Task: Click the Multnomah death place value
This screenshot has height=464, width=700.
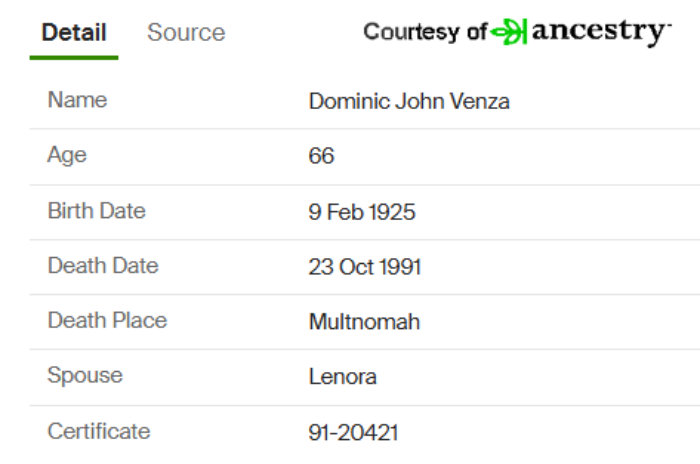Action: [364, 322]
